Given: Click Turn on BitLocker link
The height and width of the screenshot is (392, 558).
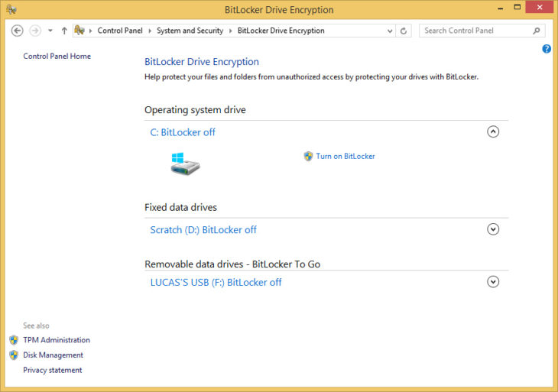Looking at the screenshot, I should click(x=346, y=156).
